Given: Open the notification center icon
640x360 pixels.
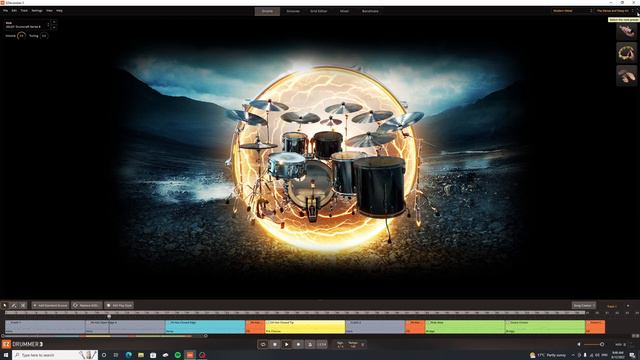Looking at the screenshot, I should coord(632,355).
